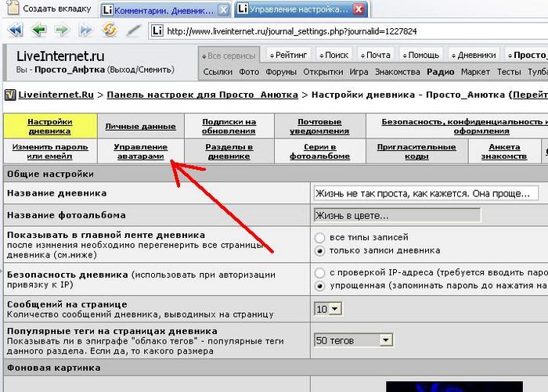Open the messages-per-page dropdown
This screenshot has width=548, height=392.
click(x=328, y=309)
